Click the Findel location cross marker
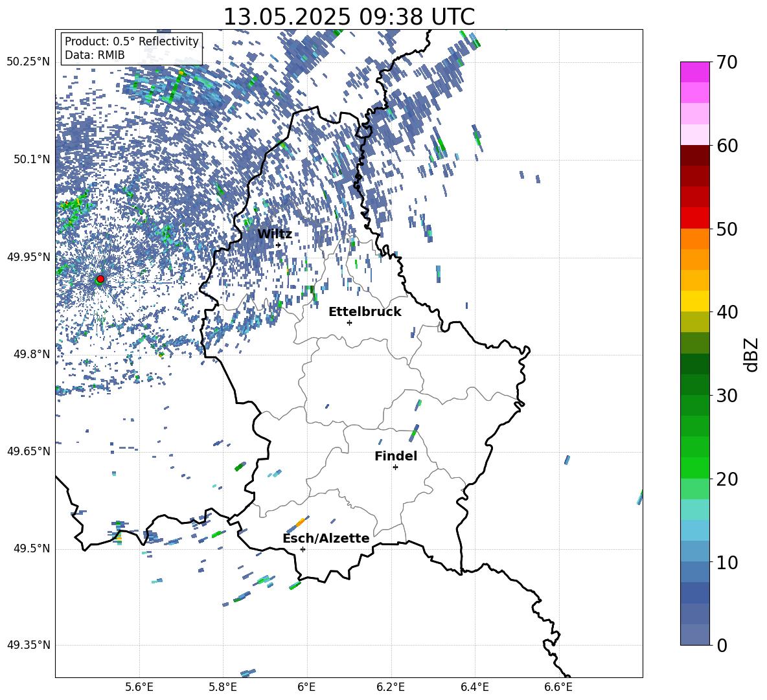The height and width of the screenshot is (700, 767). point(395,468)
